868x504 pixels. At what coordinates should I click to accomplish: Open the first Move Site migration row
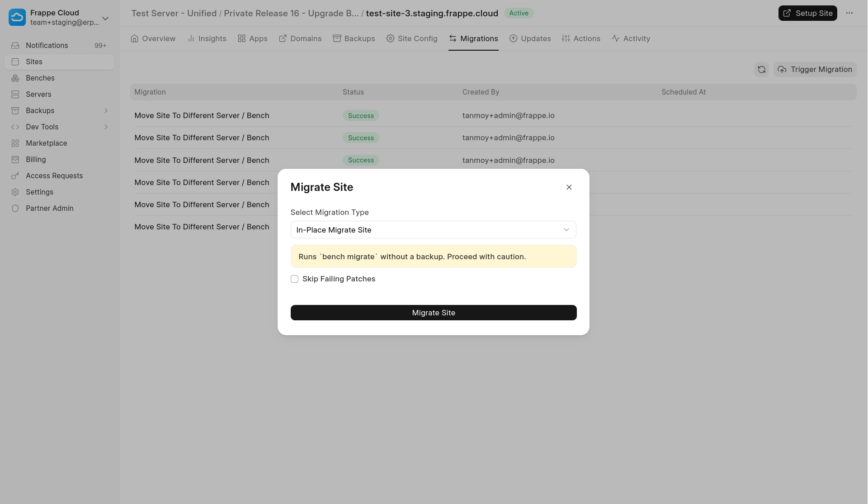(x=202, y=115)
